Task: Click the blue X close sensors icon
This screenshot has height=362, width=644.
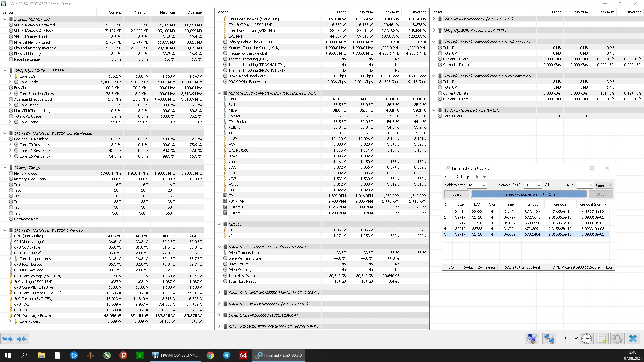Action: tap(633, 339)
